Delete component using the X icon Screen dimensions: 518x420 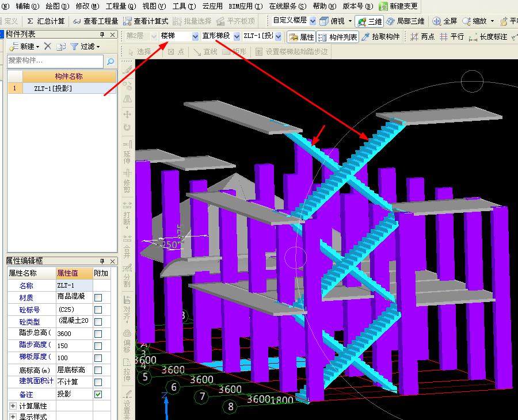click(48, 47)
